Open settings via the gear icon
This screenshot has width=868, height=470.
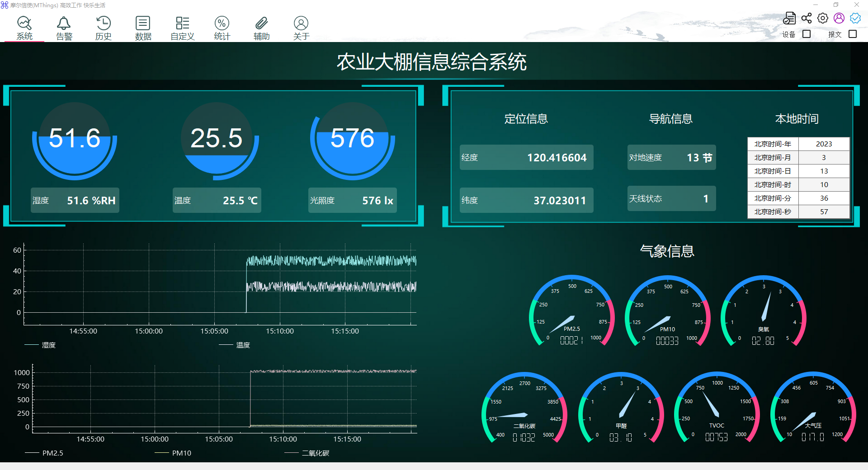823,18
